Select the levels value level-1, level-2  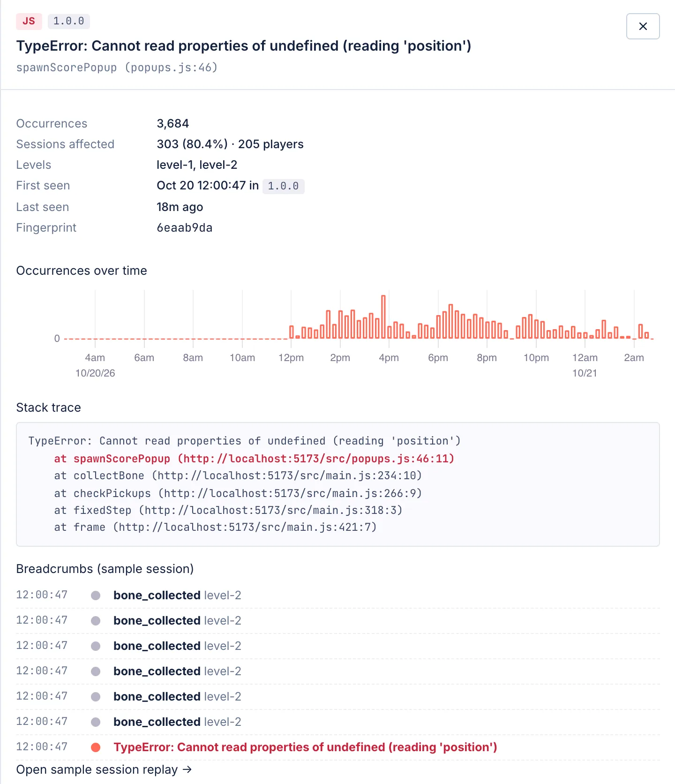tap(197, 165)
